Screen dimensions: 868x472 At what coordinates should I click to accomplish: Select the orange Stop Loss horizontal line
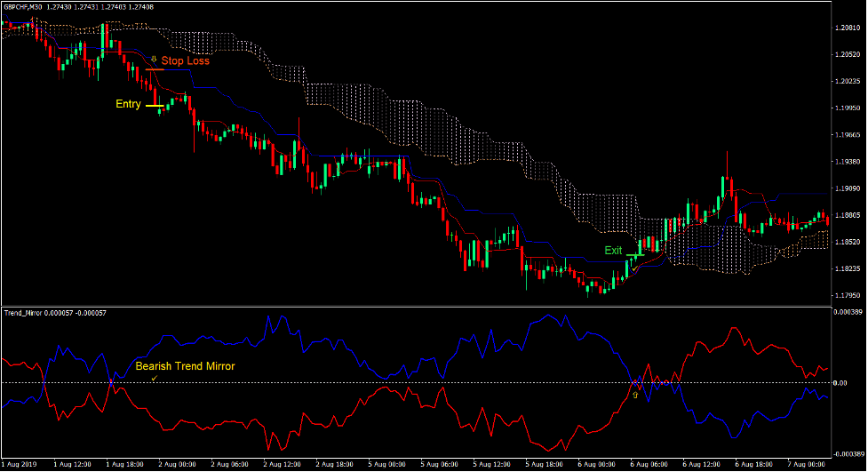(x=155, y=69)
